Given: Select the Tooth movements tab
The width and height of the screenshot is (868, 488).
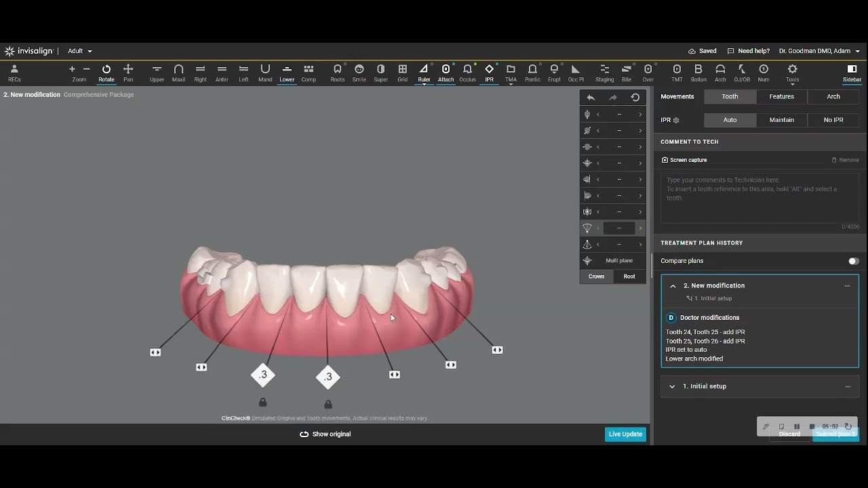Looking at the screenshot, I should pyautogui.click(x=730, y=97).
